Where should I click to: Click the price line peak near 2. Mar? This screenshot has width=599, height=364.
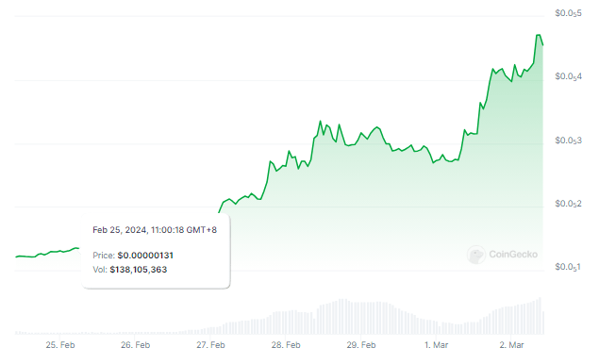pyautogui.click(x=539, y=35)
